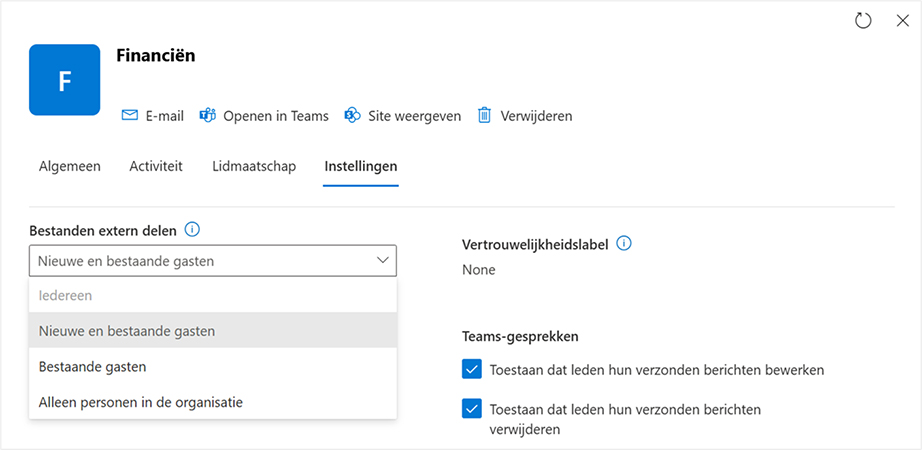
Task: Select Bestaande gasten from the list
Action: (93, 366)
